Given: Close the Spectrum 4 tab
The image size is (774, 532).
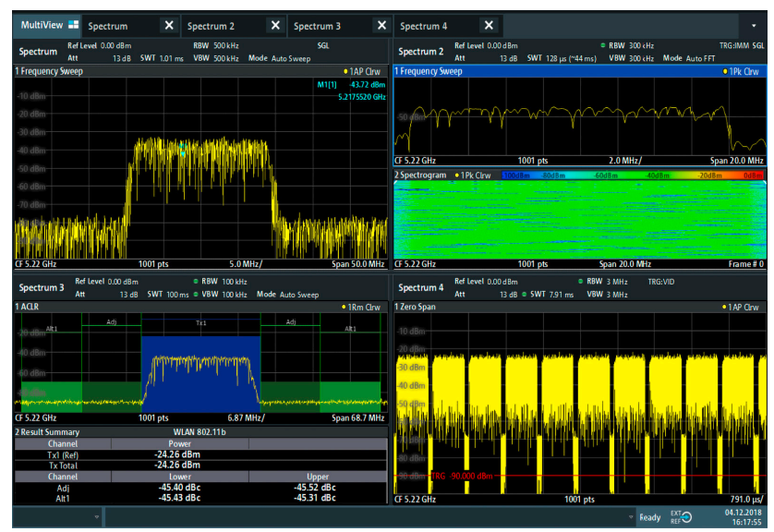Looking at the screenshot, I should pyautogui.click(x=489, y=25).
